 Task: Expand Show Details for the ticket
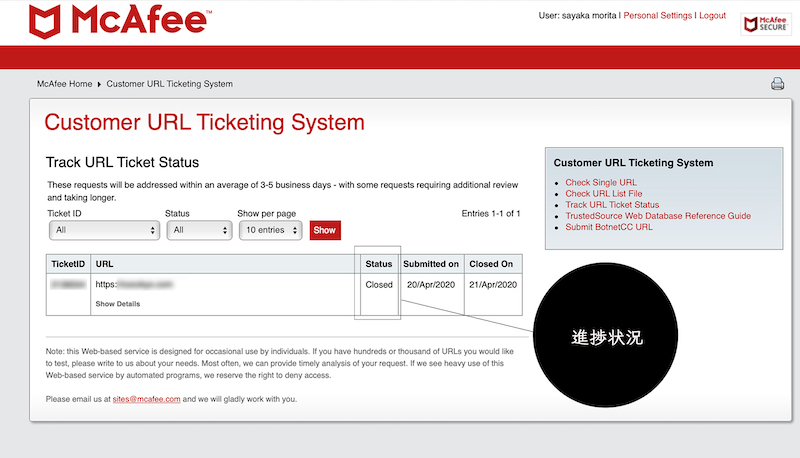[x=117, y=304]
